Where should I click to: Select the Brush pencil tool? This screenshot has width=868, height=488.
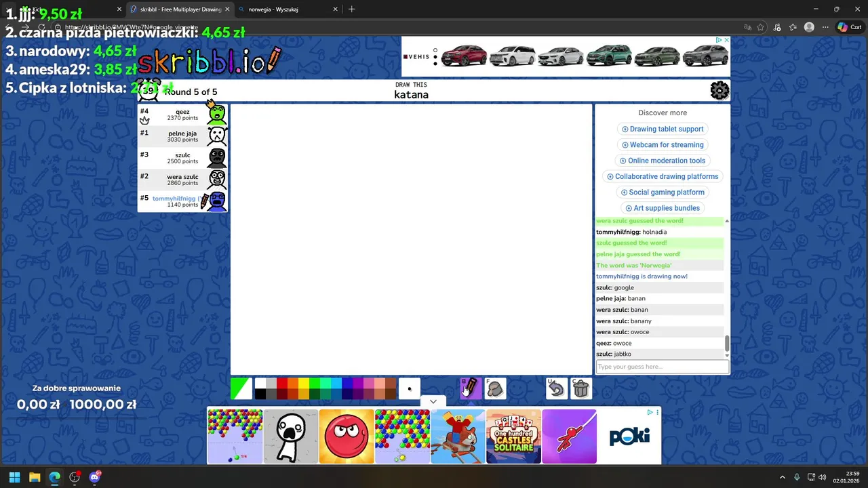(x=471, y=388)
